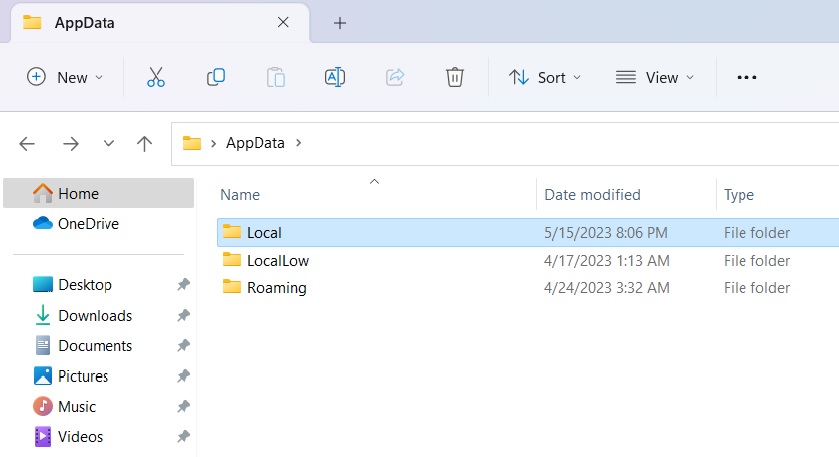Click the folder icon in address bar
This screenshot has height=457, width=839.
pos(192,143)
